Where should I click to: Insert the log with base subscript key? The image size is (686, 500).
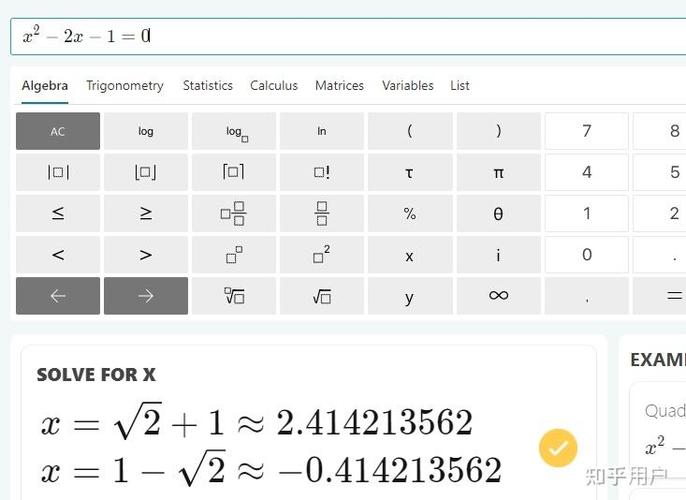pyautogui.click(x=234, y=131)
